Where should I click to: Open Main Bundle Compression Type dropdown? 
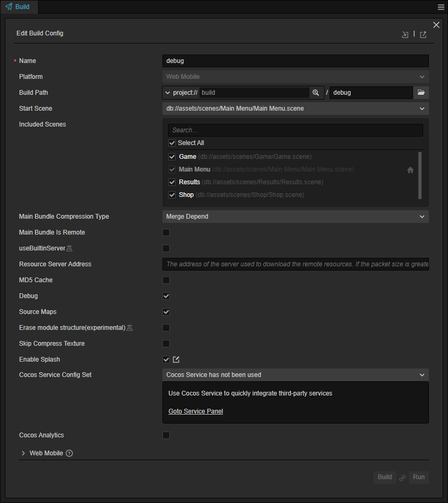pyautogui.click(x=295, y=217)
